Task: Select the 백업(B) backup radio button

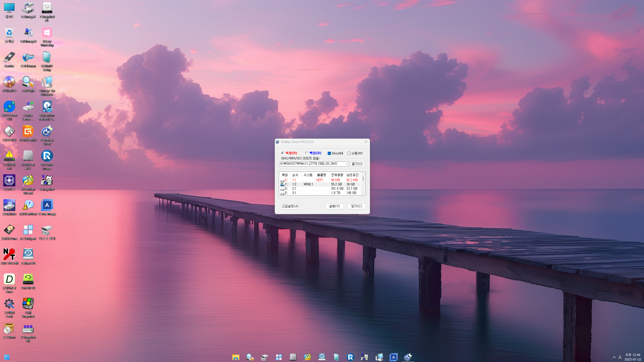Action: click(x=307, y=153)
